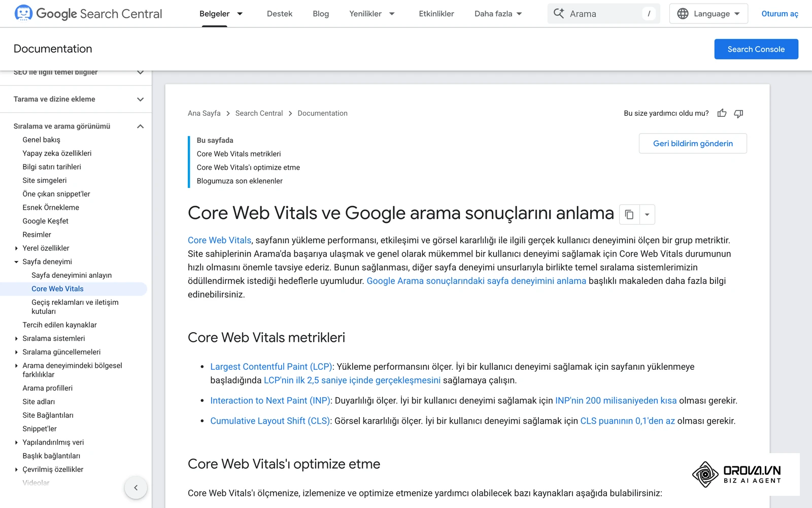Select Site simgeleri in the sidebar
This screenshot has height=508, width=812.
pos(45,180)
